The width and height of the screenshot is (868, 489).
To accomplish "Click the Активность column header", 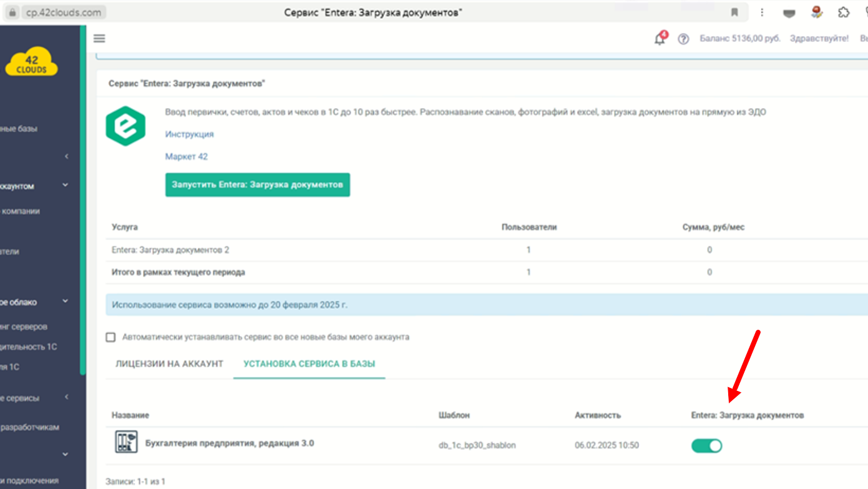I will [x=598, y=415].
